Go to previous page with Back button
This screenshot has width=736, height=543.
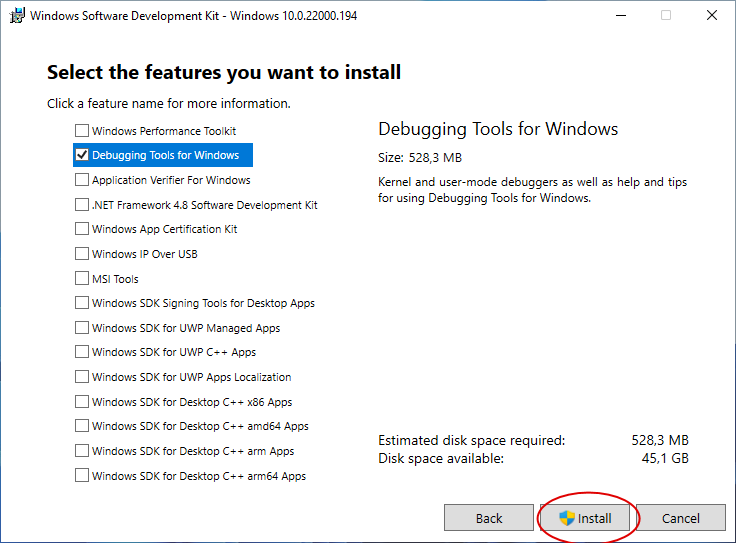[489, 518]
